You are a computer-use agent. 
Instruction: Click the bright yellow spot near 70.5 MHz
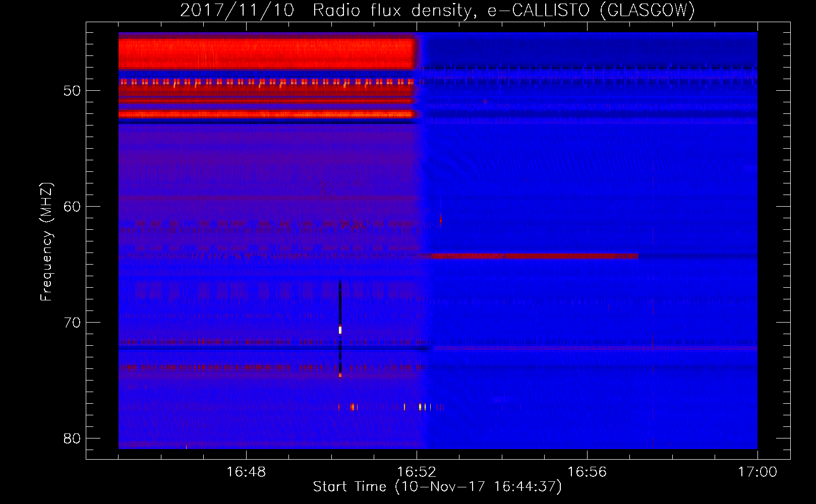[x=340, y=330]
